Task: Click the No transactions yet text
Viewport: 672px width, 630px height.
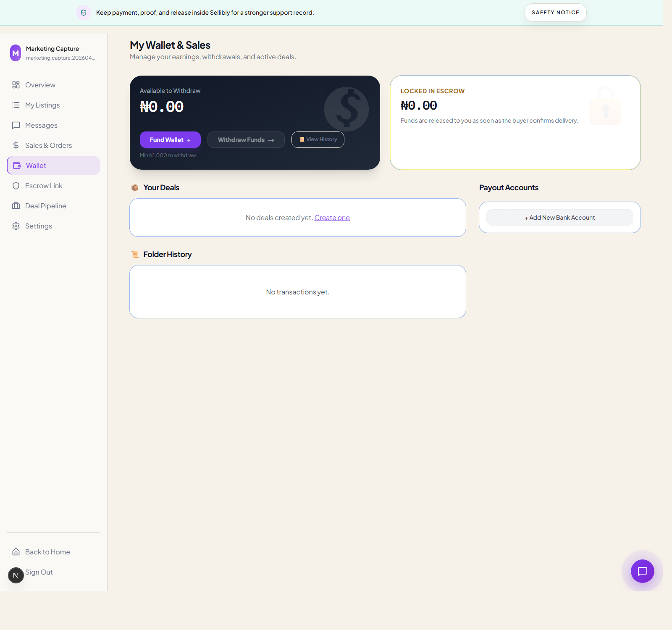Action: [x=298, y=292]
